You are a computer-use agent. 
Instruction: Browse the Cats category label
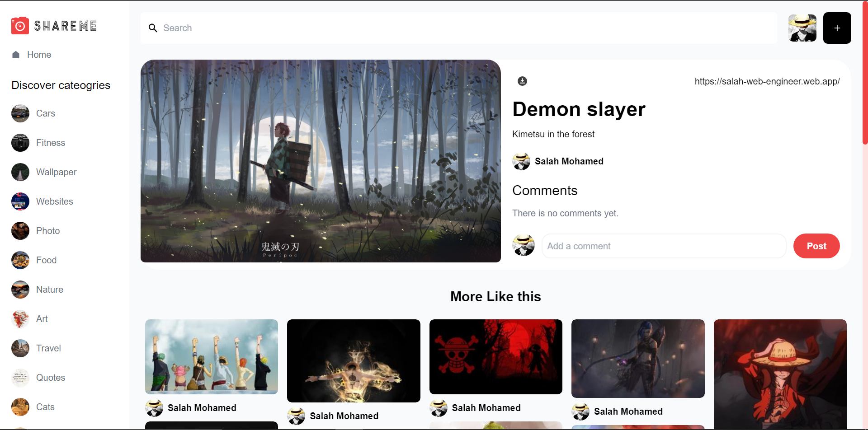(45, 407)
